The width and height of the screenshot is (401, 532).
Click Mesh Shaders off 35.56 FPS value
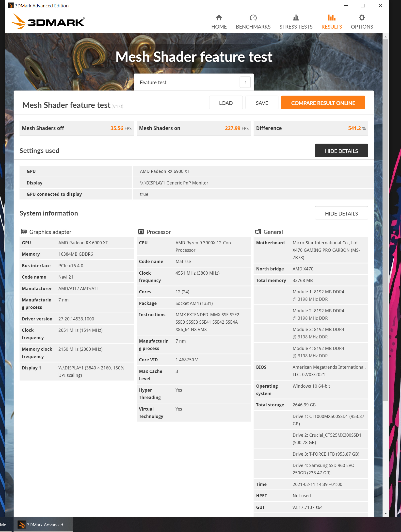click(121, 128)
